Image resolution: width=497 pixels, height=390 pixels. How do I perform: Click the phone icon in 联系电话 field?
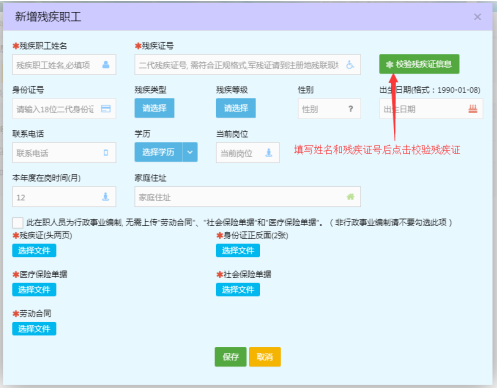[x=106, y=153]
